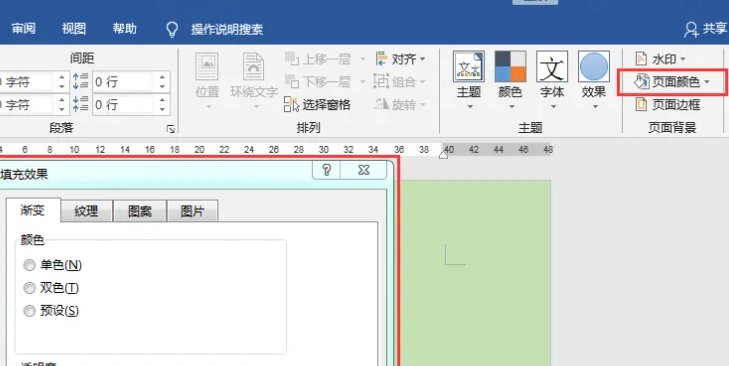Click the ruler indent marker at 40
Viewport: 729px width, 366px height.
443,154
